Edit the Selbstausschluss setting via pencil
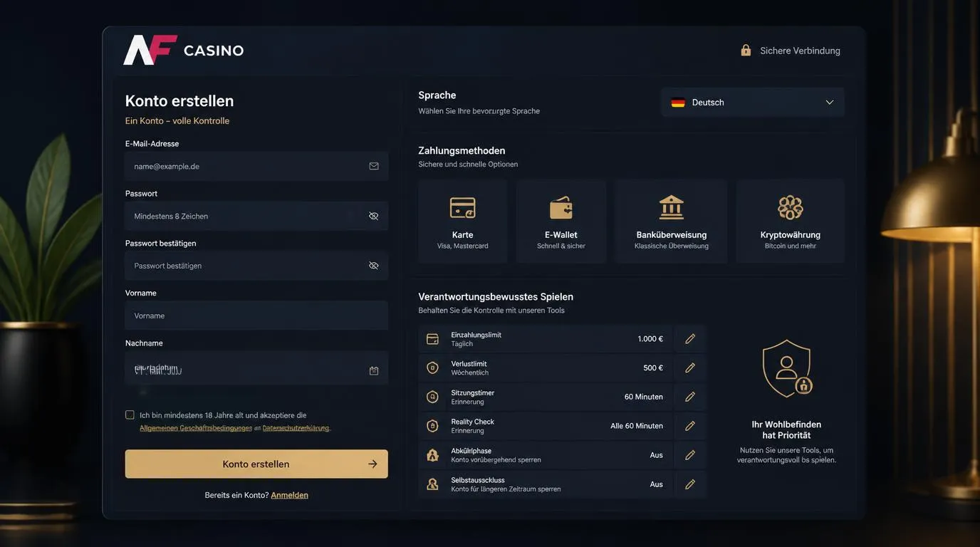This screenshot has width=980, height=547. pyautogui.click(x=690, y=484)
